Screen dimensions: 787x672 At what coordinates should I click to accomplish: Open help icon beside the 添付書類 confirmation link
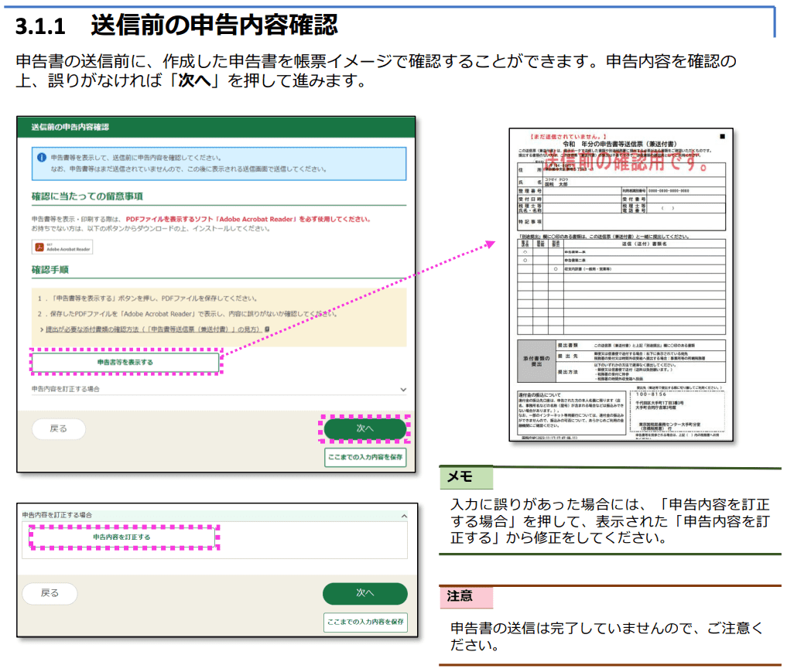click(x=267, y=330)
